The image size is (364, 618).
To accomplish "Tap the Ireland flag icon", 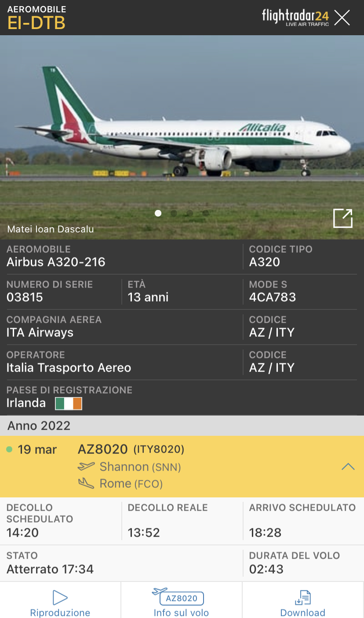I will pos(69,404).
